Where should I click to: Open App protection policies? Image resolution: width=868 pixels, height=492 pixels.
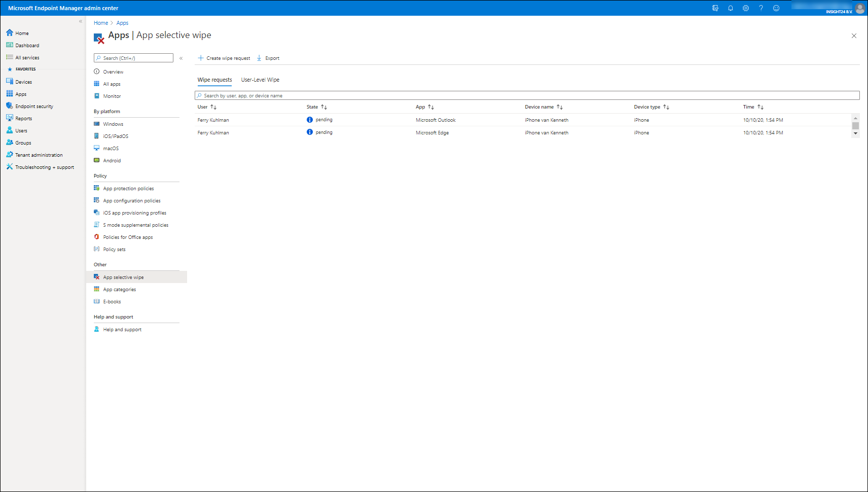click(128, 188)
